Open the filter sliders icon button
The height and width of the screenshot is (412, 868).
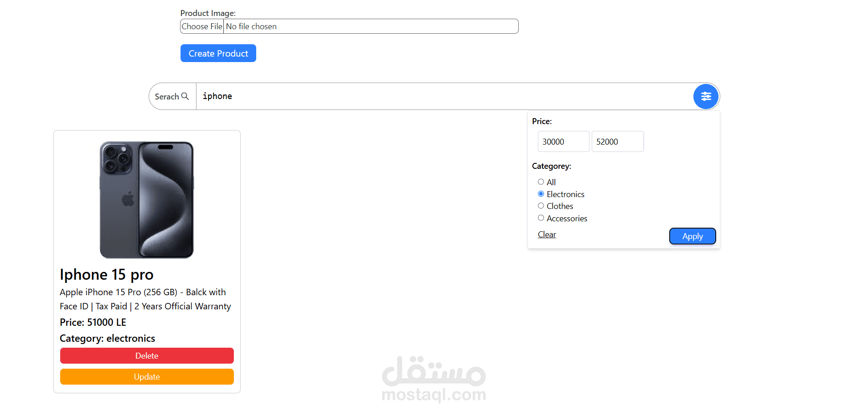coord(706,96)
